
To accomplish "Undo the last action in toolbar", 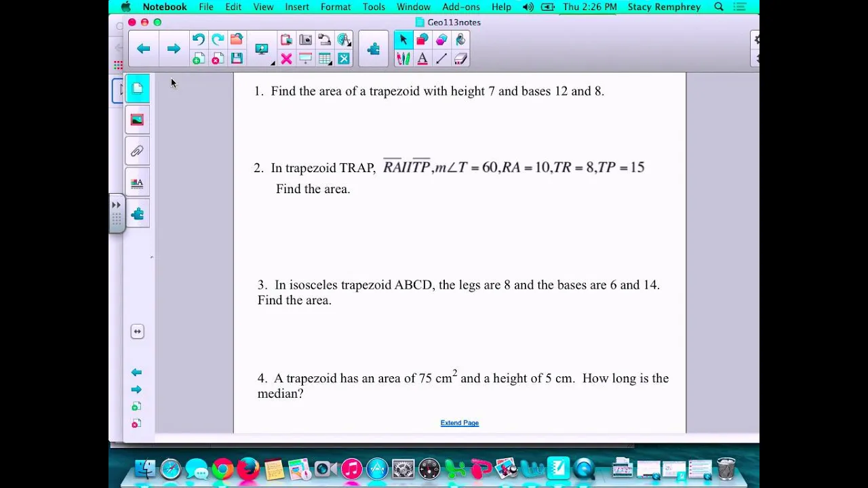I will [x=198, y=40].
